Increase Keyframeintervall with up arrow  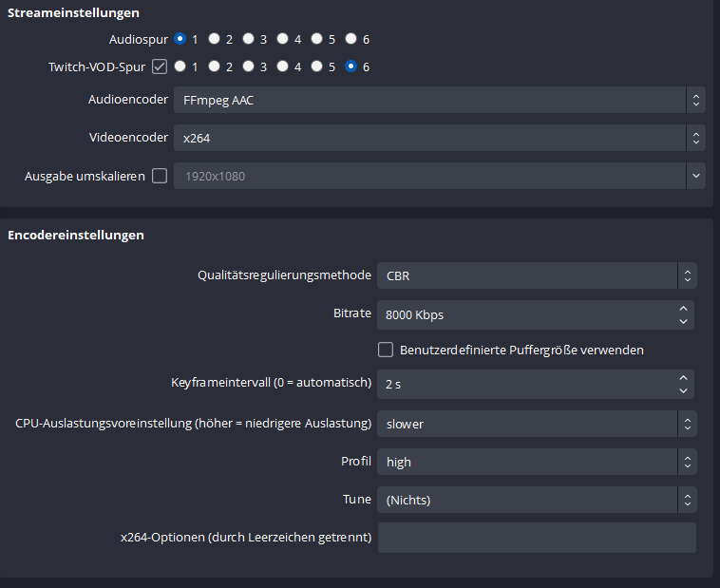point(683,378)
